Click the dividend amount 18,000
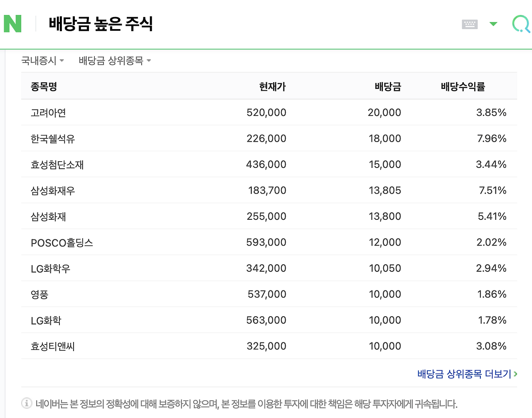The image size is (532, 418). pyautogui.click(x=385, y=138)
